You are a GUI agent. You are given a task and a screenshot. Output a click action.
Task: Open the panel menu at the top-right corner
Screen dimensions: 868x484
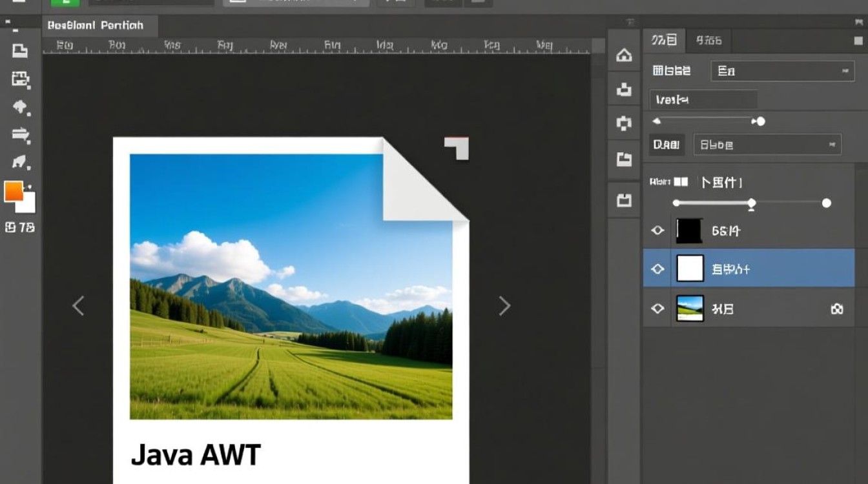point(858,41)
